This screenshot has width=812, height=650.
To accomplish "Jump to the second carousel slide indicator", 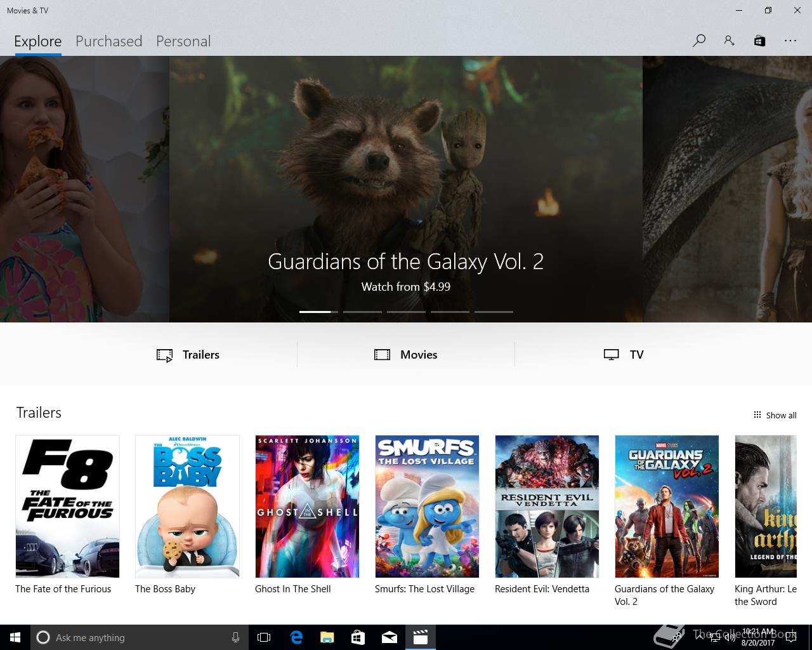I will click(x=362, y=312).
